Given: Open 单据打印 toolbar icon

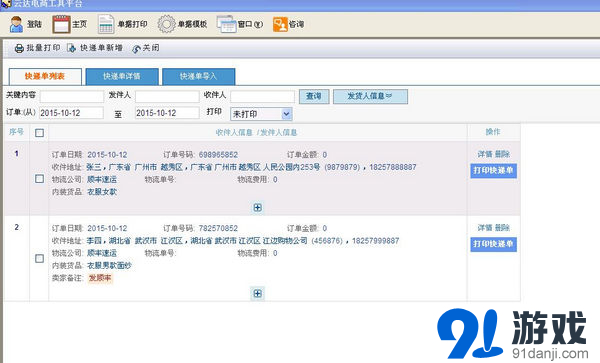Looking at the screenshot, I should click(106, 24).
